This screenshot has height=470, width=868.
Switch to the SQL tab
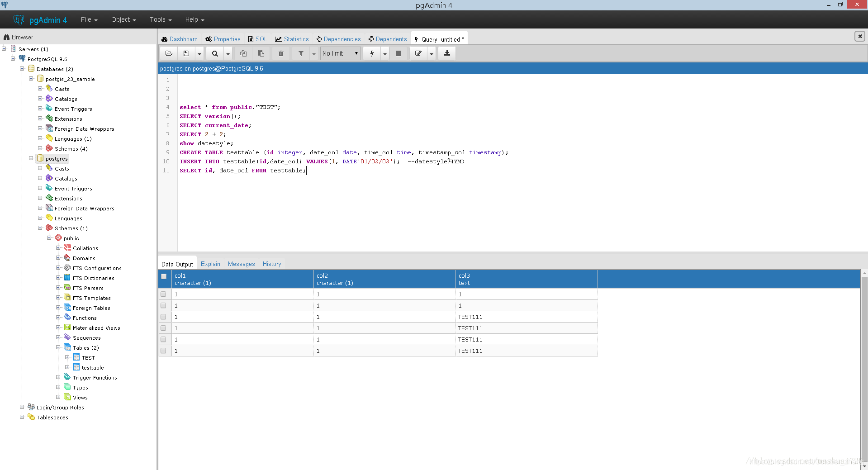point(258,39)
